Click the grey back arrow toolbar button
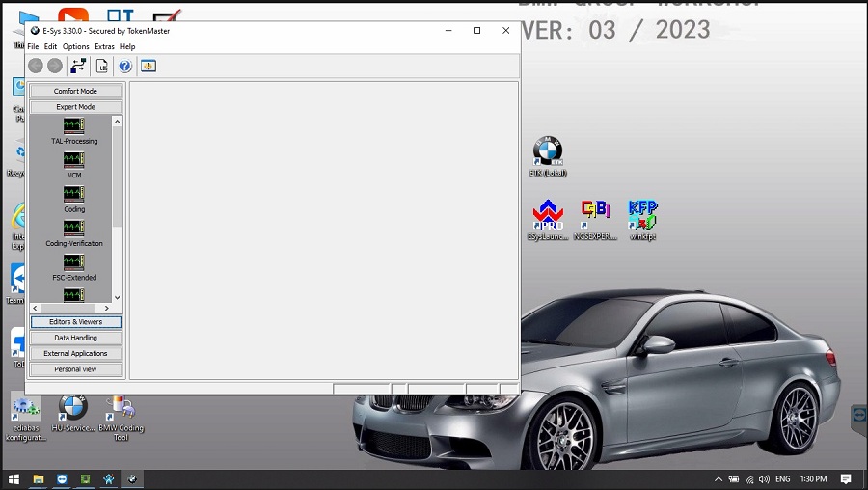Image resolution: width=868 pixels, height=490 pixels. point(36,66)
